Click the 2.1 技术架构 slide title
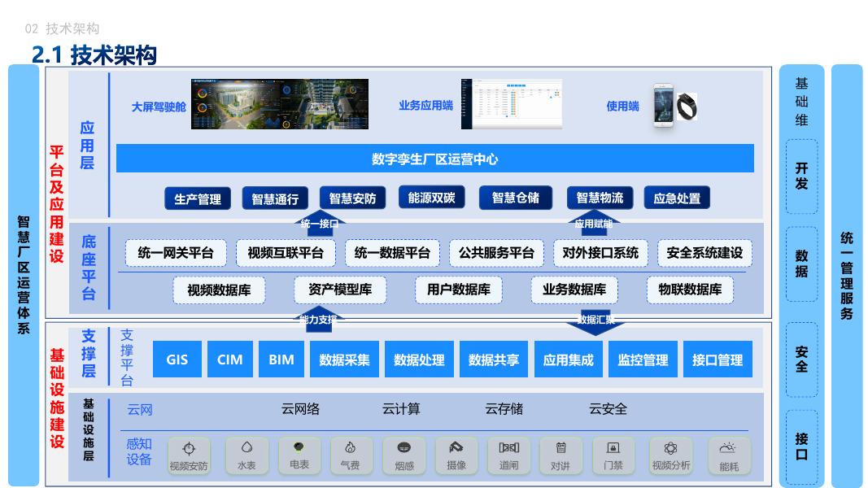This screenshot has width=868, height=488. [x=94, y=54]
